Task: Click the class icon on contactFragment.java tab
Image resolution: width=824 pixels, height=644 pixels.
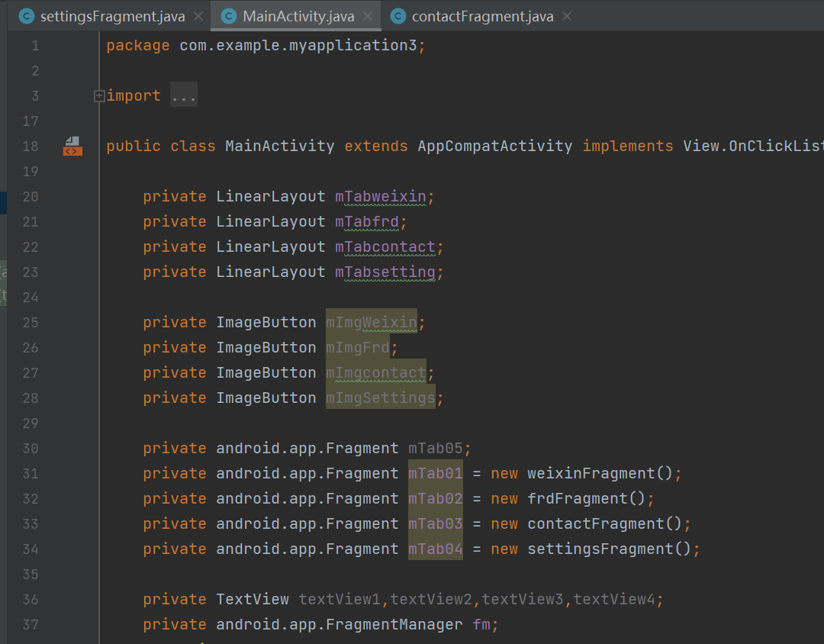Action: coord(398,16)
